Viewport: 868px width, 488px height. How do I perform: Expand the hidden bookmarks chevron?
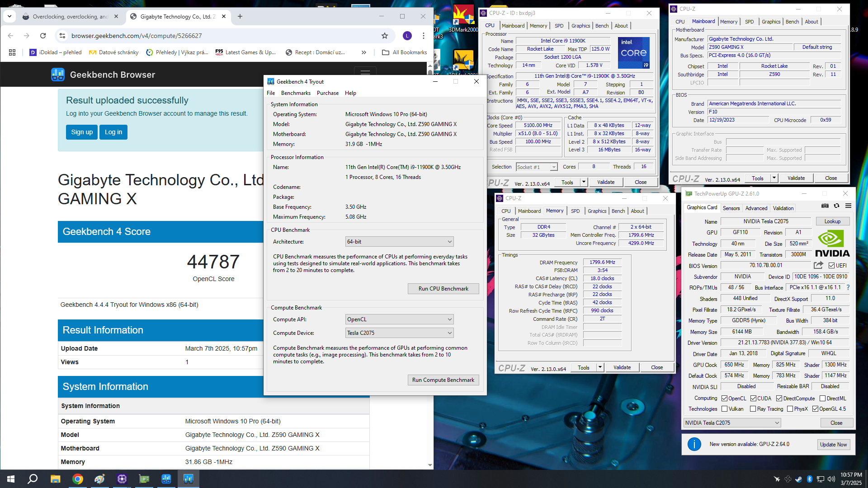(364, 52)
